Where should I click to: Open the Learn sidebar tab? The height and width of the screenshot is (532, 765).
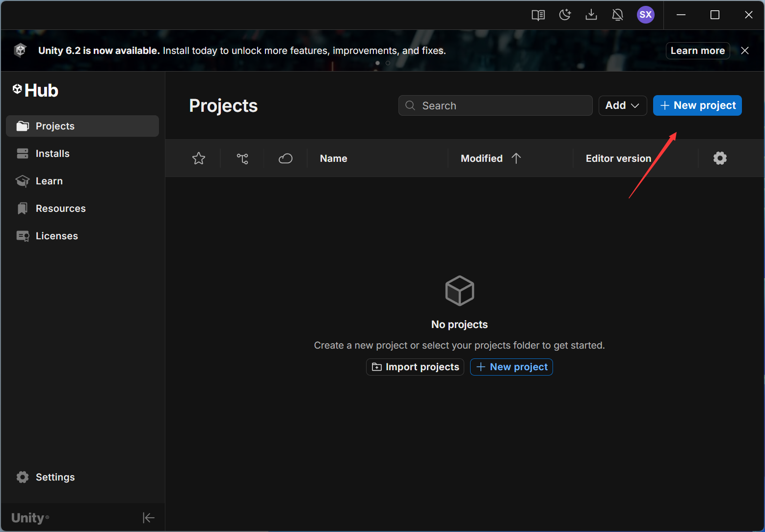click(x=82, y=181)
